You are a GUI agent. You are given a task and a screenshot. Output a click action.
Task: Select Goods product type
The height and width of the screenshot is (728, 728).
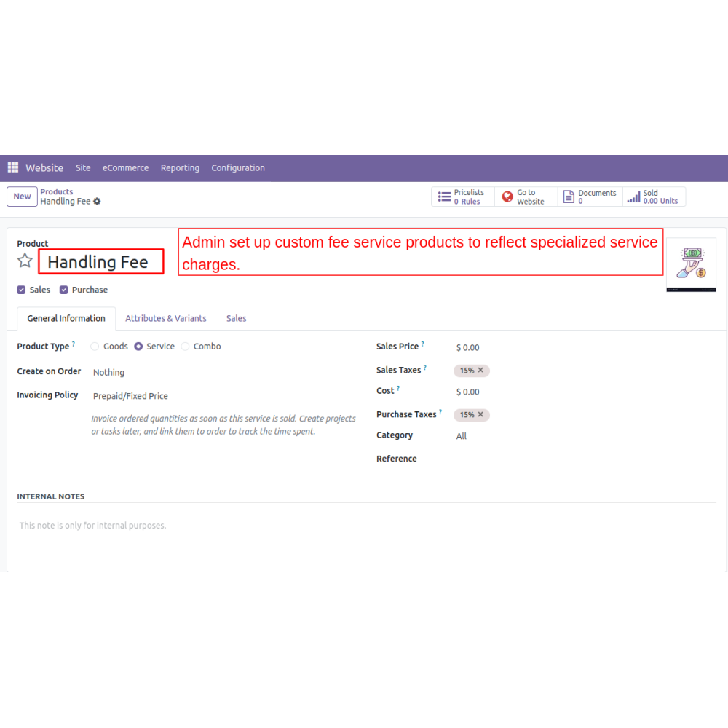pyautogui.click(x=95, y=347)
